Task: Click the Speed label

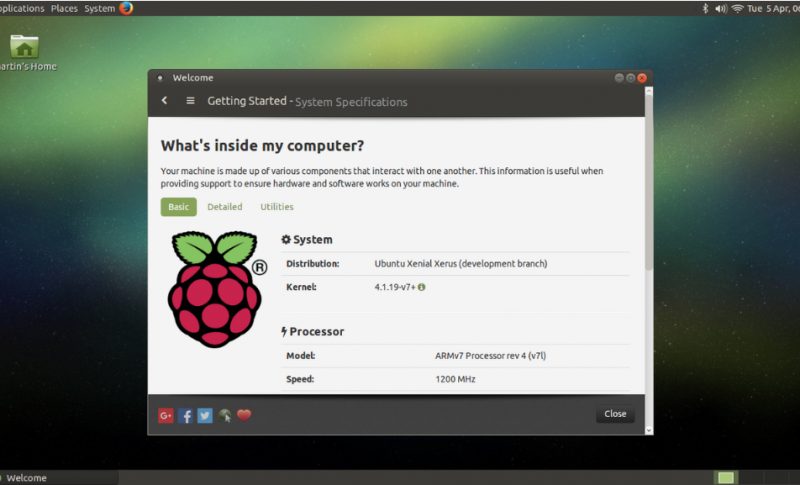Action: [299, 379]
